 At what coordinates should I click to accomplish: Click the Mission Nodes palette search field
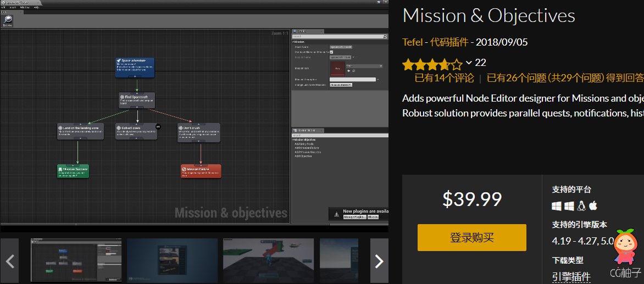pyautogui.click(x=340, y=135)
